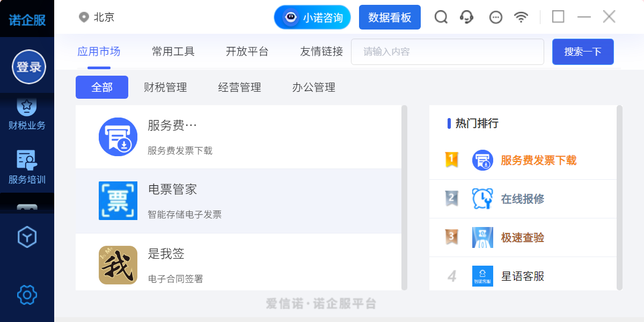Viewport: 644px width, 322px height.
Task: Switch to the 常用工具 tab
Action: [x=173, y=52]
